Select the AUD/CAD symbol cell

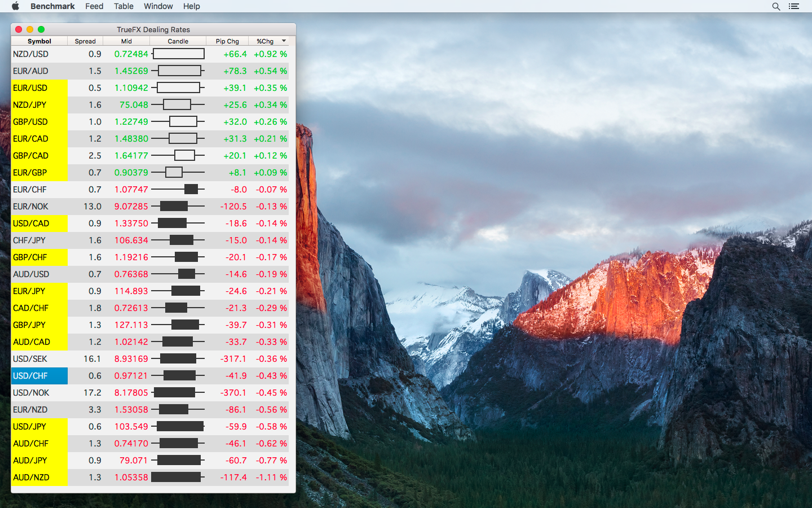click(x=39, y=342)
